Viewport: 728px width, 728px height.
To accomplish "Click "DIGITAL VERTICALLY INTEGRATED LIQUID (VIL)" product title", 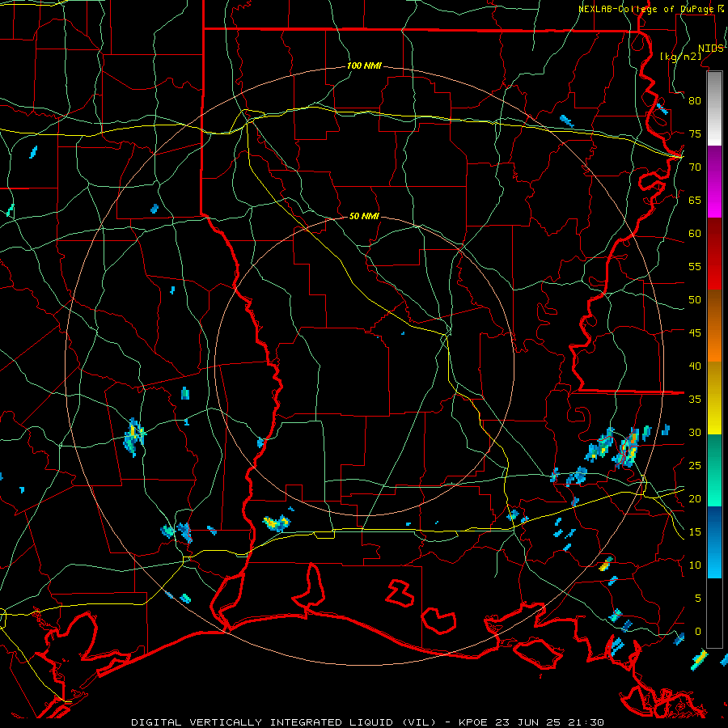I will point(284,722).
